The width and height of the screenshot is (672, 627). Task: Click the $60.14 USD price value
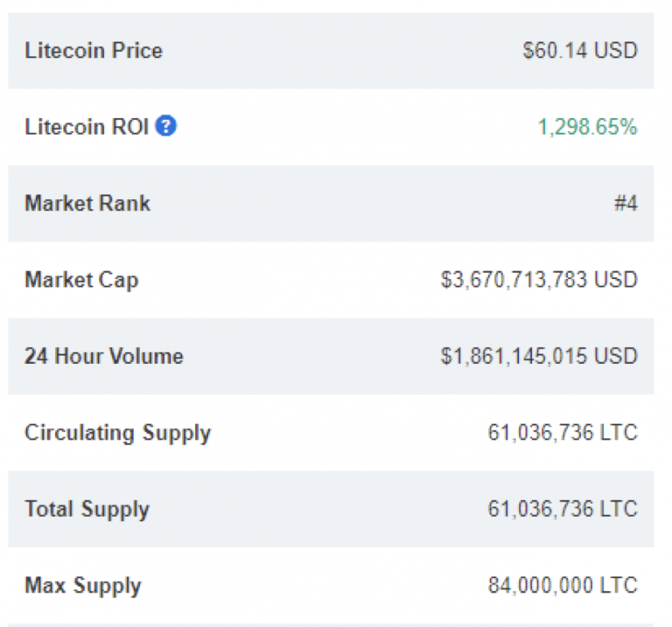(580, 51)
